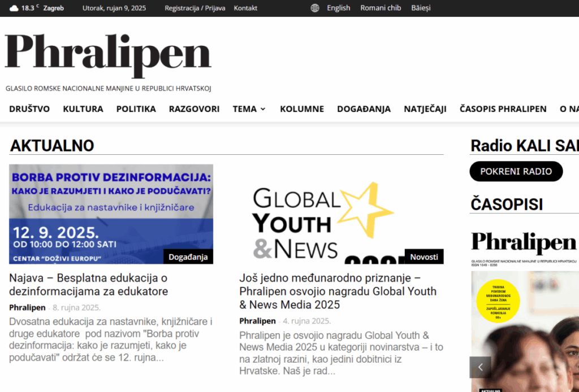The image size is (579, 392).
Task: Expand the TEMA dropdown menu
Action: tap(249, 109)
